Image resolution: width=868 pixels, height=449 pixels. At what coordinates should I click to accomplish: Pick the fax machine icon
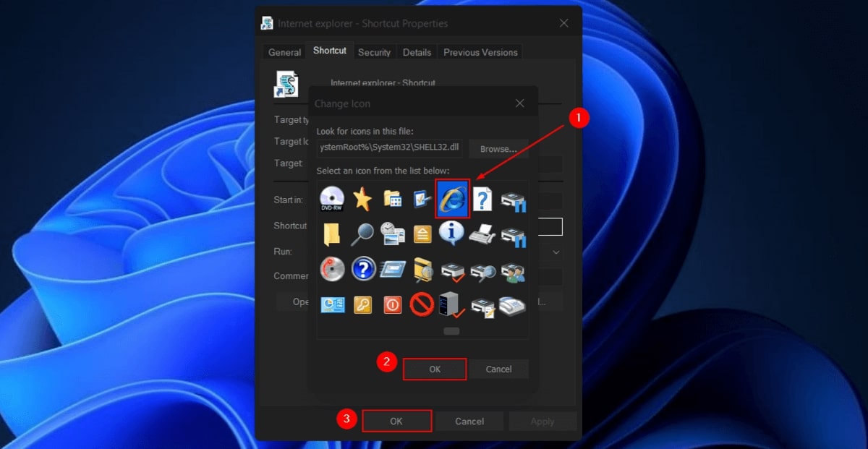[x=482, y=234]
